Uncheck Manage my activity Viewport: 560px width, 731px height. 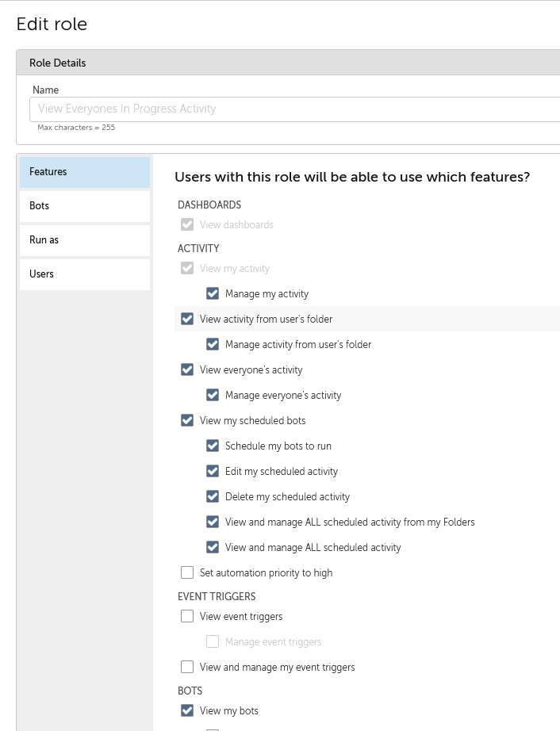point(213,293)
